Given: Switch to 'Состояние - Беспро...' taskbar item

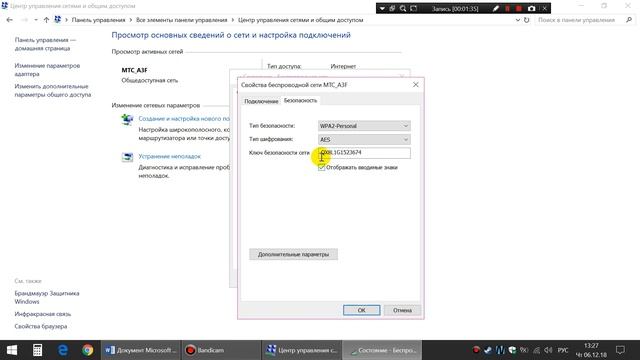Looking at the screenshot, I should coord(382,350).
